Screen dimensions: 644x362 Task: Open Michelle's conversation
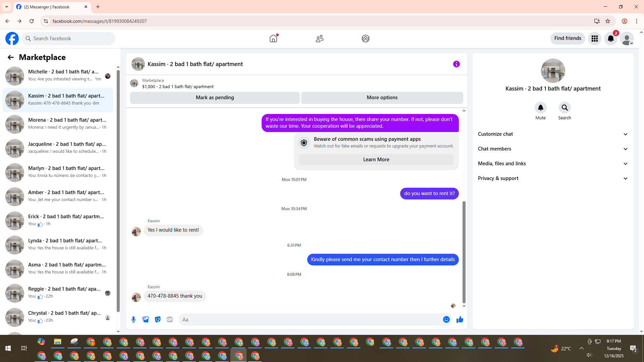coord(58,76)
